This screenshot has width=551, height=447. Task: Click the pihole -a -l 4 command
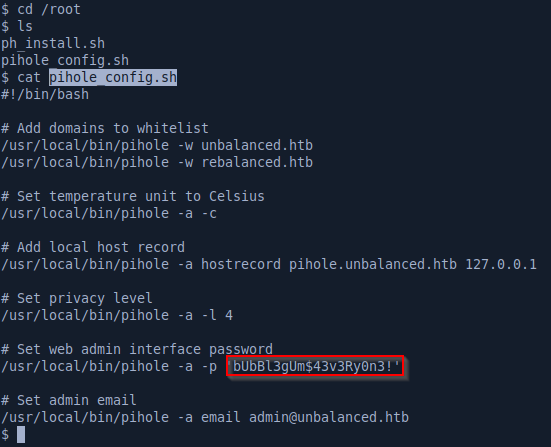point(117,315)
